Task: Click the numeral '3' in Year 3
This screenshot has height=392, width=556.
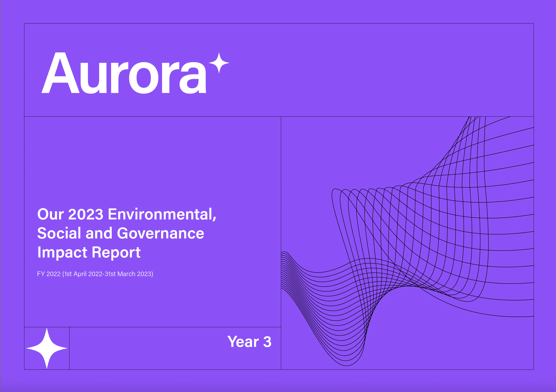Action: point(267,342)
